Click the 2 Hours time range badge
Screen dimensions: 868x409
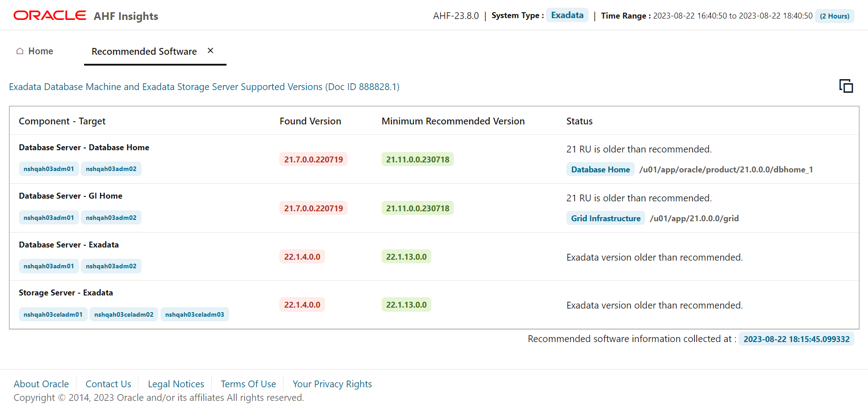(x=835, y=16)
